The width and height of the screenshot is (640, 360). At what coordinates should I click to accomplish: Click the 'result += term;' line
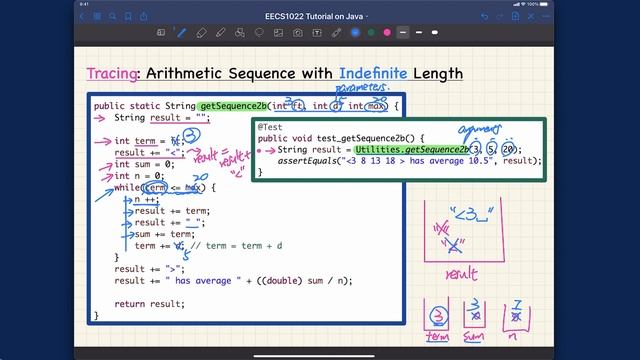point(172,211)
